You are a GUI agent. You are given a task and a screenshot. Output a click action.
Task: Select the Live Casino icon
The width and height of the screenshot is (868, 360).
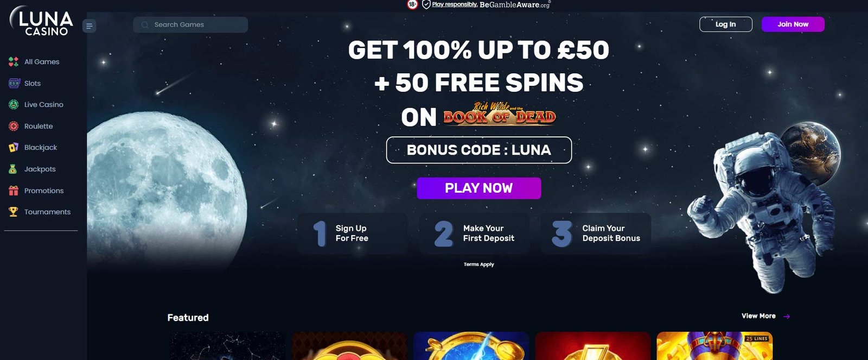[x=14, y=105]
